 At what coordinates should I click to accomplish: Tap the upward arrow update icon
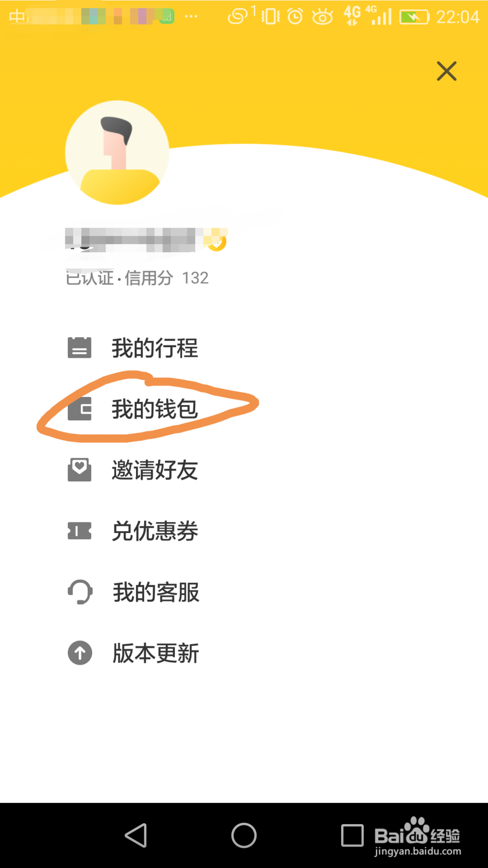(x=80, y=653)
